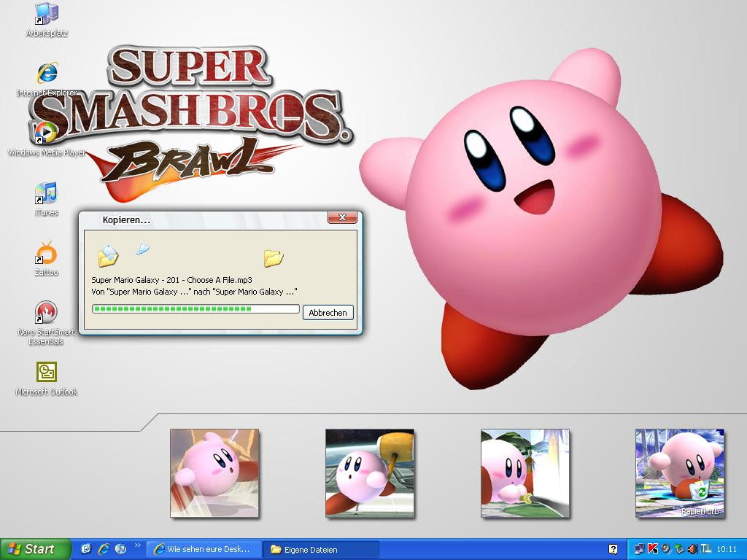Open the Papierkorb recycle bin
The height and width of the screenshot is (560, 747).
700,491
